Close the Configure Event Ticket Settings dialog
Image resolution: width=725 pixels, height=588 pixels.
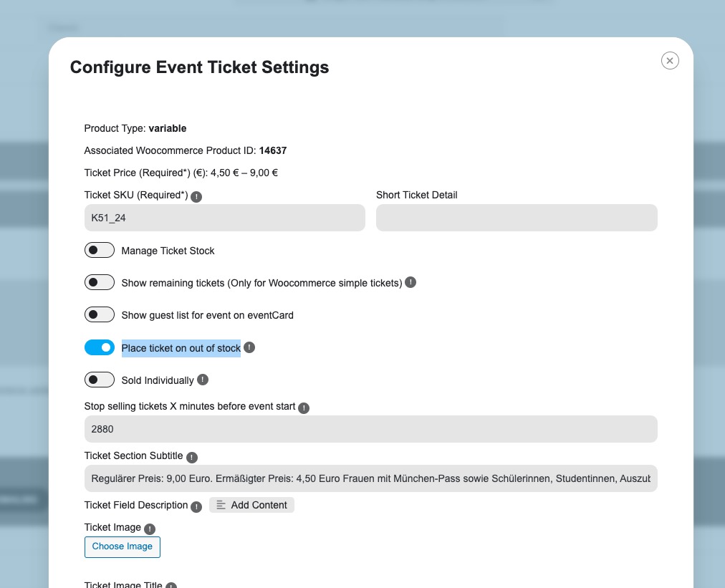coord(670,61)
